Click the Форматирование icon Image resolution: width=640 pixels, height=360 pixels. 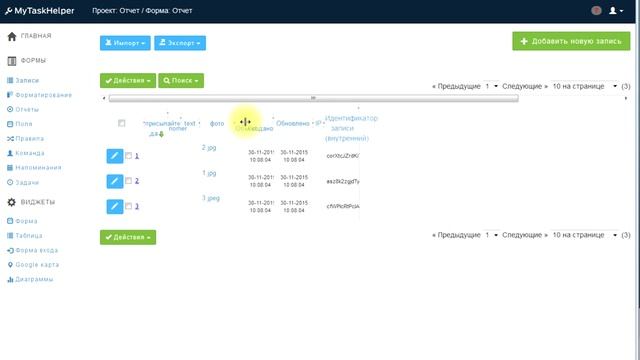point(10,95)
